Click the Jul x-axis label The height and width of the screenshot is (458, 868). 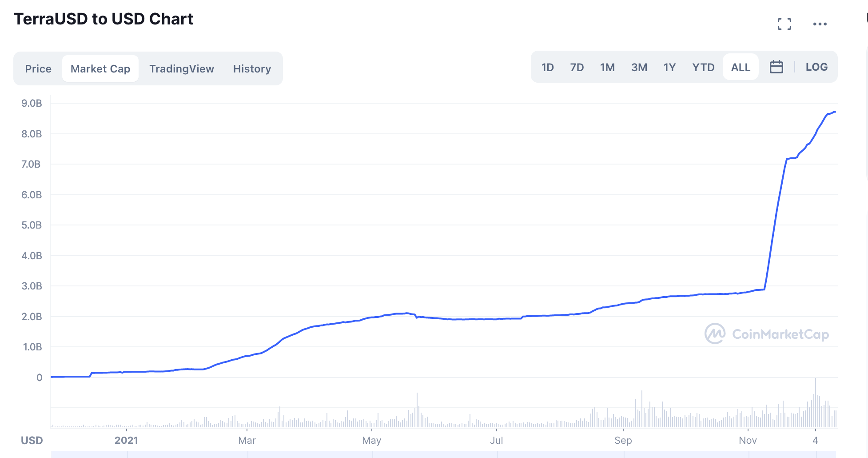[x=497, y=440]
